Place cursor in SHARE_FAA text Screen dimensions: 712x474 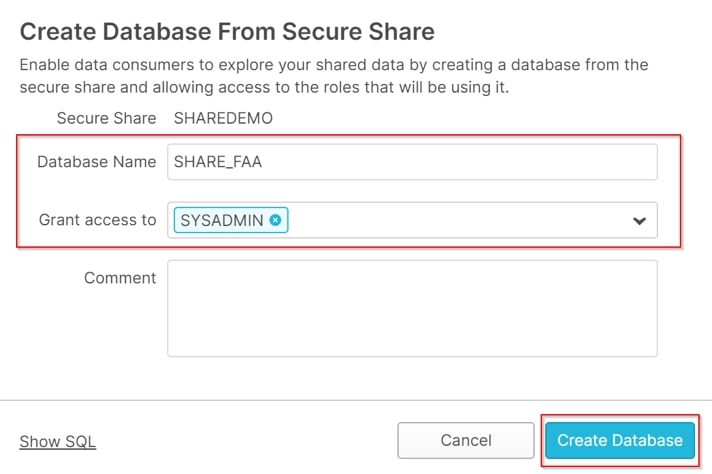click(x=218, y=162)
